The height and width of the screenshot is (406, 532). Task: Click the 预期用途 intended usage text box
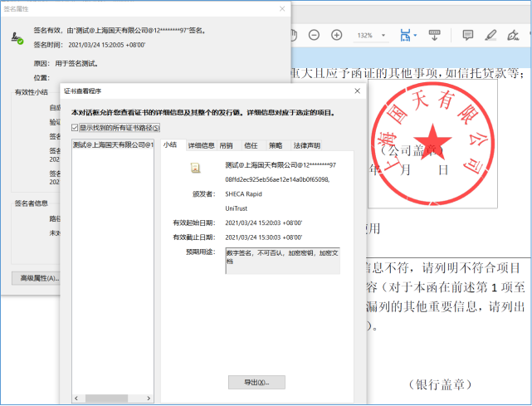283,261
